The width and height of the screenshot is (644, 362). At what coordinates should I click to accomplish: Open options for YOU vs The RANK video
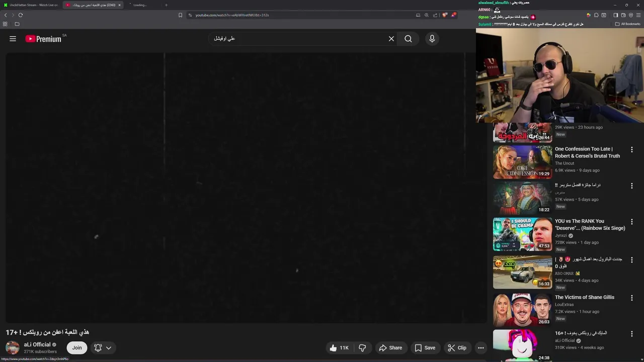[x=632, y=222]
